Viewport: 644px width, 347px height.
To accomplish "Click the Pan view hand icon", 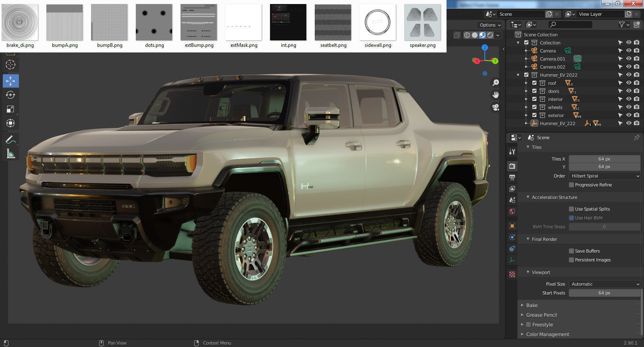I will [x=495, y=95].
